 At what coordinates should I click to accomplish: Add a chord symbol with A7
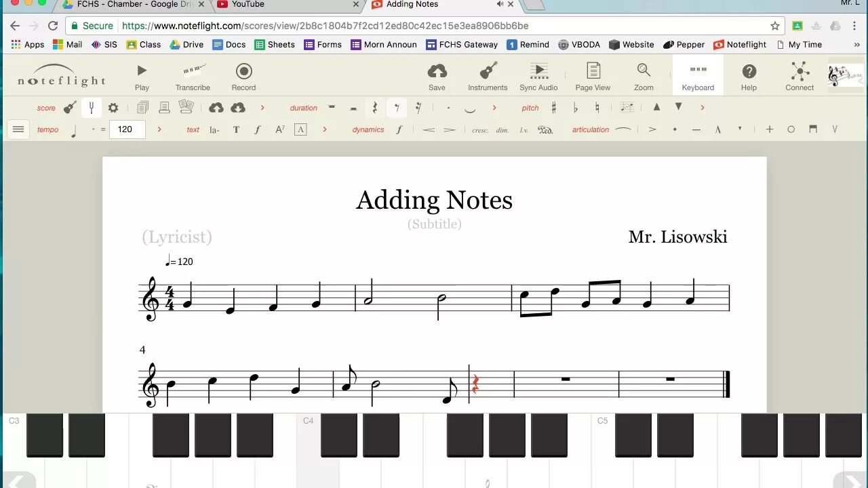[279, 129]
